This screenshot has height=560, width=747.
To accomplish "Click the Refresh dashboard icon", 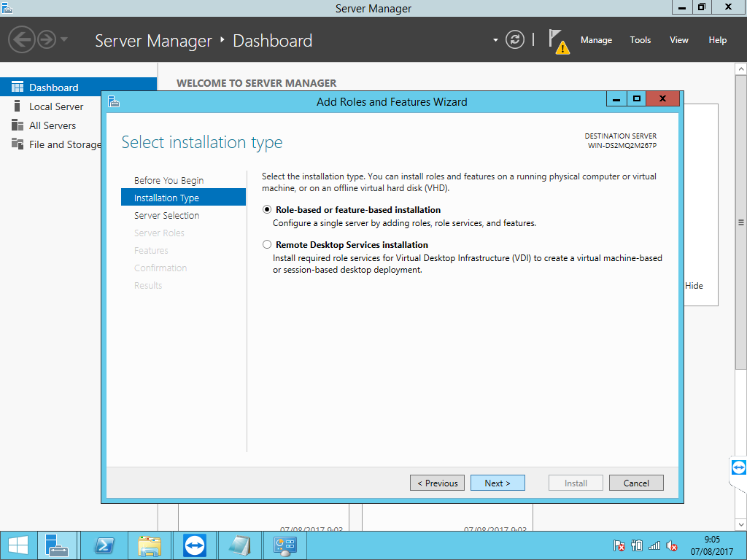I will click(514, 39).
